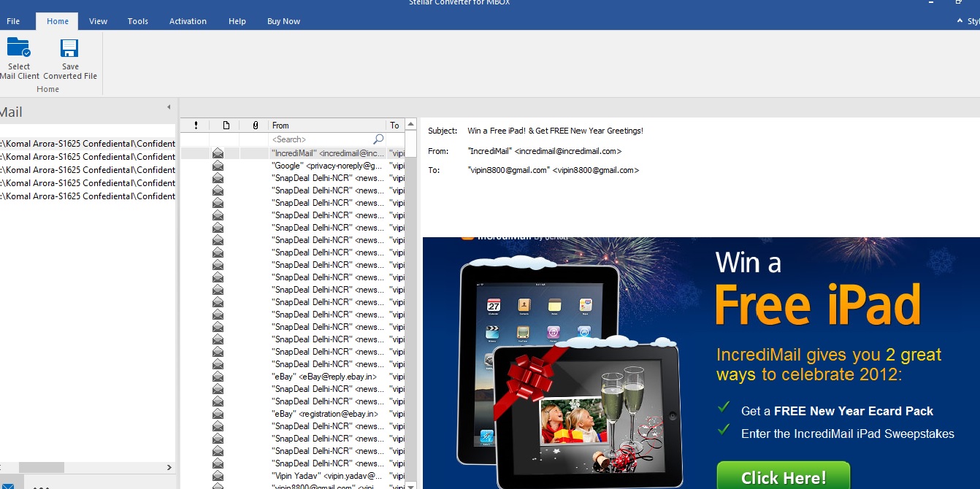Viewport: 980px width, 489px height.
Task: Select the "Google" <privacy-noreply@g... message
Action: tap(292, 166)
